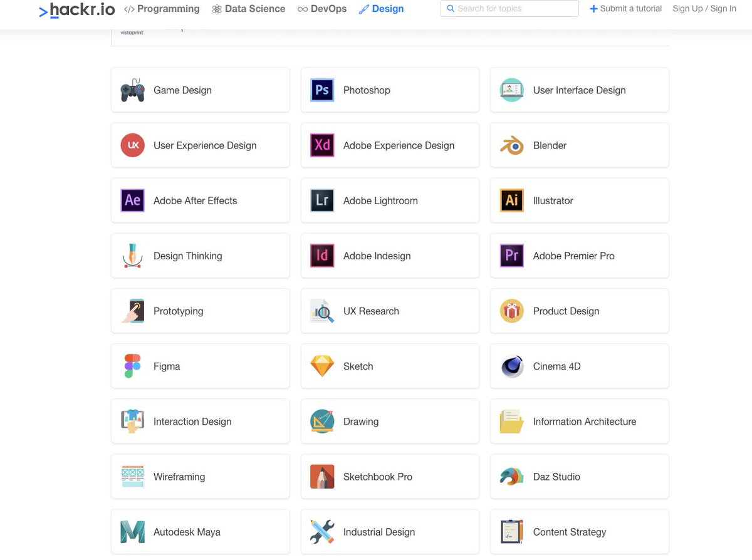Click the Drawing compass icon
752x560 pixels.
[322, 422]
